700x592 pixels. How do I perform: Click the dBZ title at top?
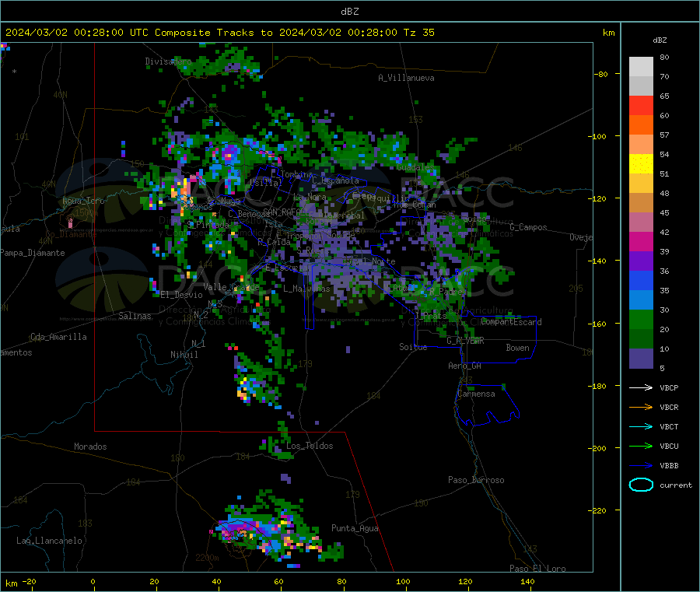tap(349, 11)
